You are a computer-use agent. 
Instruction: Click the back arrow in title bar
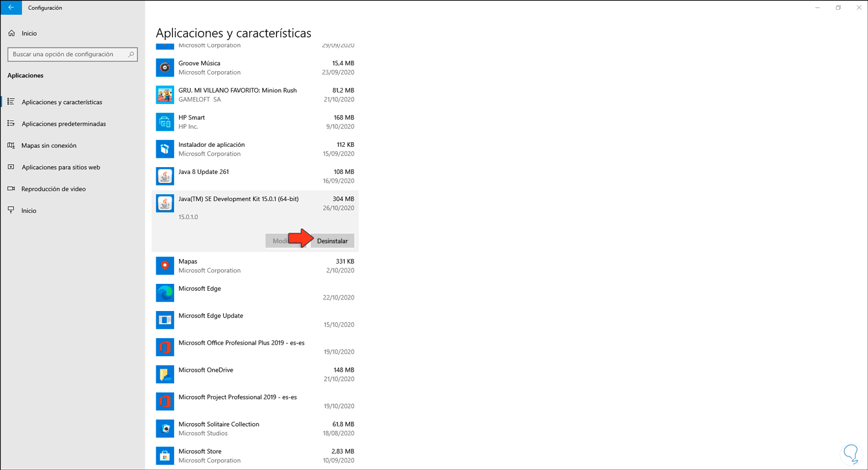coord(11,8)
